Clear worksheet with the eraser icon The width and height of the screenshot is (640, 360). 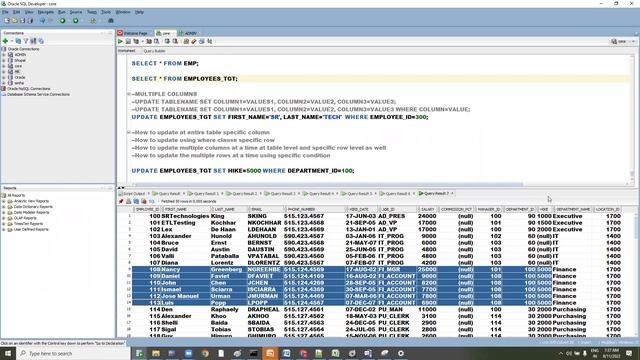coord(194,41)
